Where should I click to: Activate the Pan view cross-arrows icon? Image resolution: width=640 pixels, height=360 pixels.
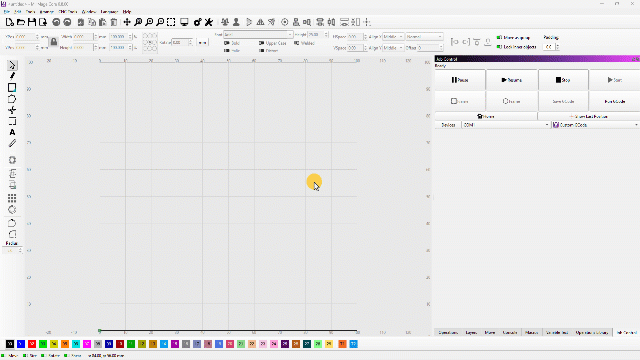127,22
